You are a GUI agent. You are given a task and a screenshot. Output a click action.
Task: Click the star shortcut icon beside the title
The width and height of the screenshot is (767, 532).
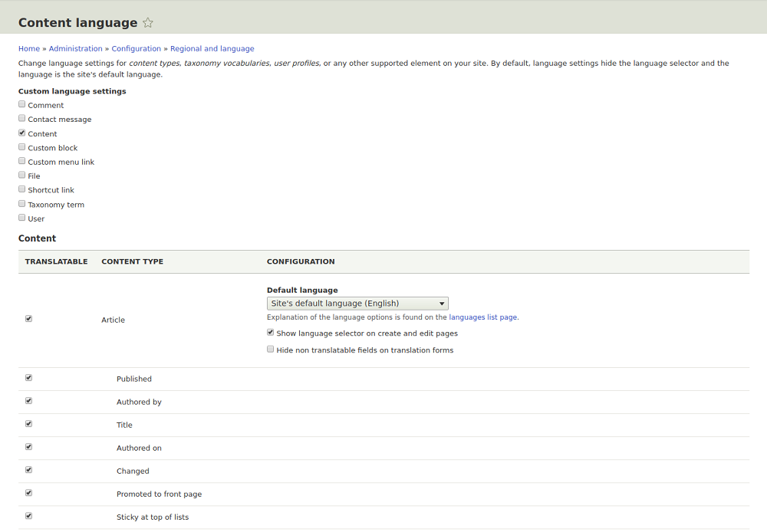tap(148, 23)
